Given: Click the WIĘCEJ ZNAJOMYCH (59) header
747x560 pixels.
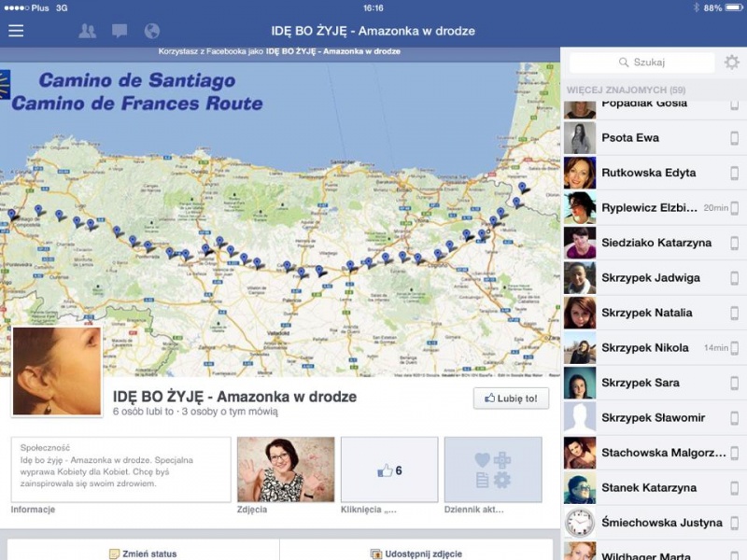Looking at the screenshot, I should click(x=626, y=90).
